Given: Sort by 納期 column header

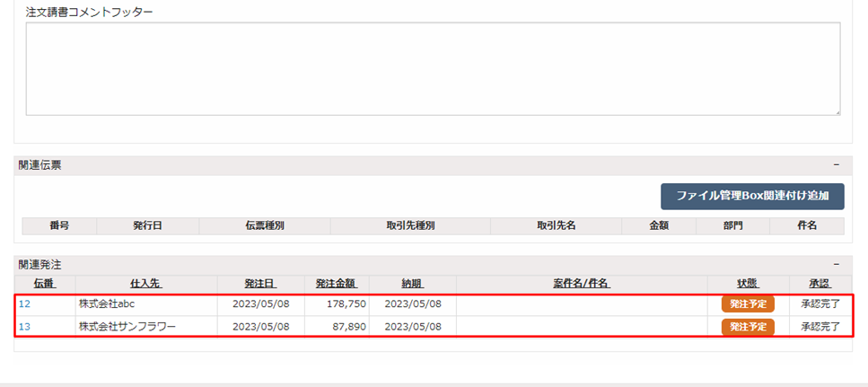Looking at the screenshot, I should (x=412, y=284).
